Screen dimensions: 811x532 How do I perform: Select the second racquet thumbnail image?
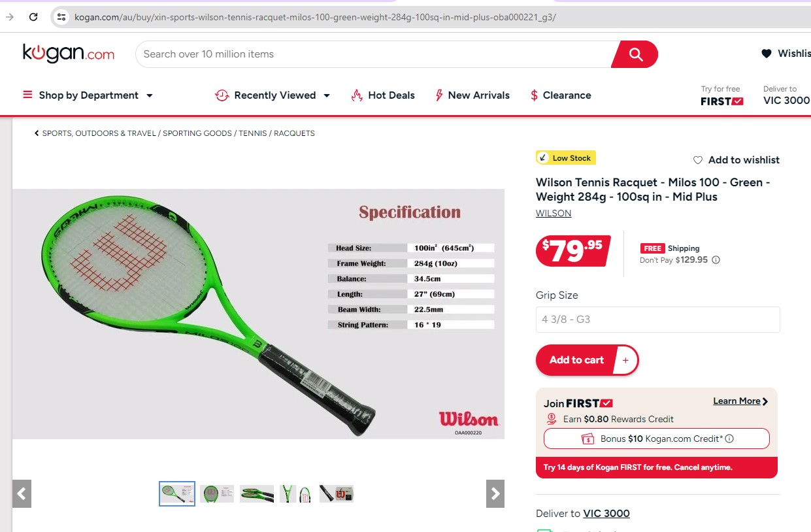pyautogui.click(x=217, y=493)
